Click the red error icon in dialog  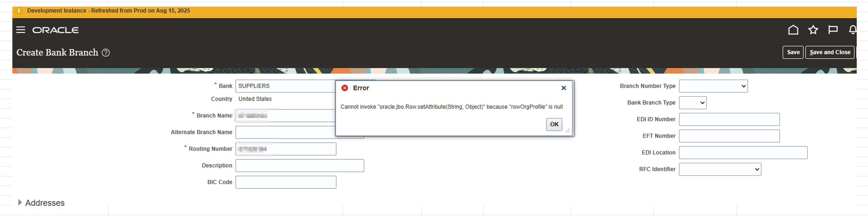(345, 88)
